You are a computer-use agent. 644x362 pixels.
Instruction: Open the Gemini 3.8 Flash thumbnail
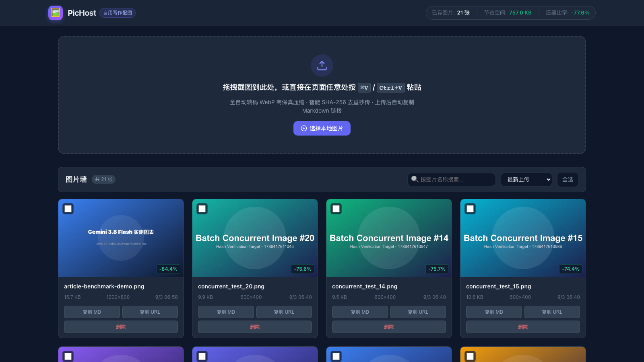121,238
